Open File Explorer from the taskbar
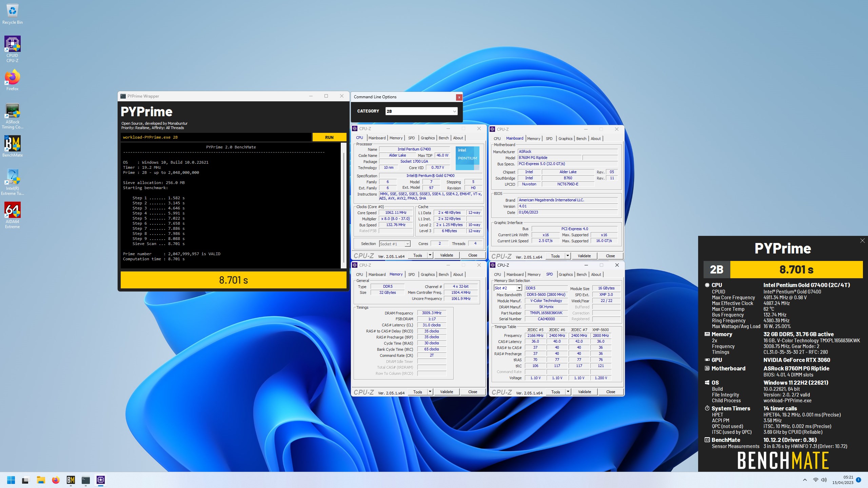This screenshot has height=488, width=868. pyautogui.click(x=41, y=480)
